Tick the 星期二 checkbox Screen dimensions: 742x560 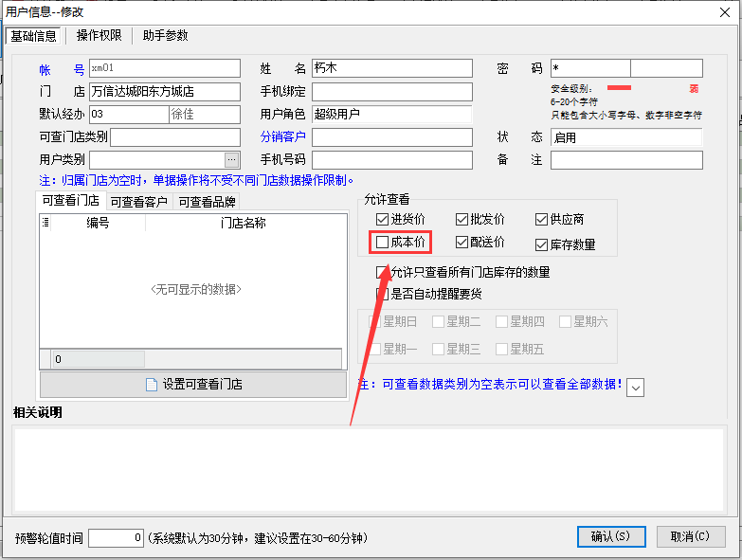(438, 322)
